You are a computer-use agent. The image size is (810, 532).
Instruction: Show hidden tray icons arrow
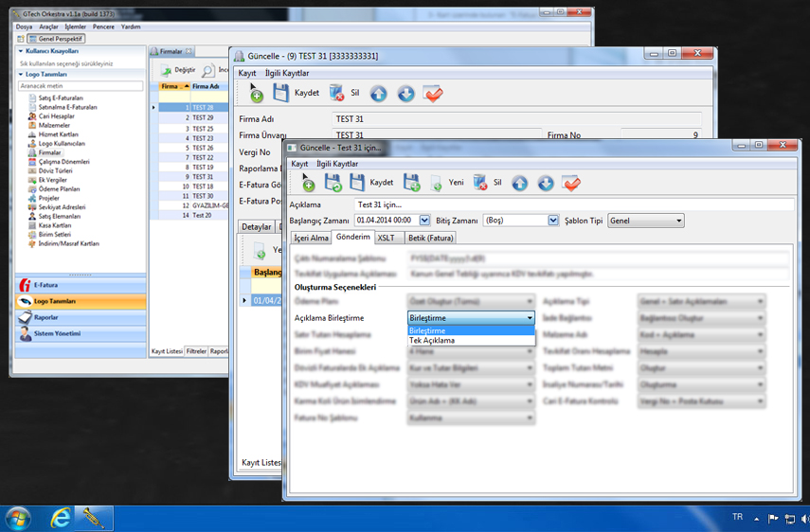[756, 519]
